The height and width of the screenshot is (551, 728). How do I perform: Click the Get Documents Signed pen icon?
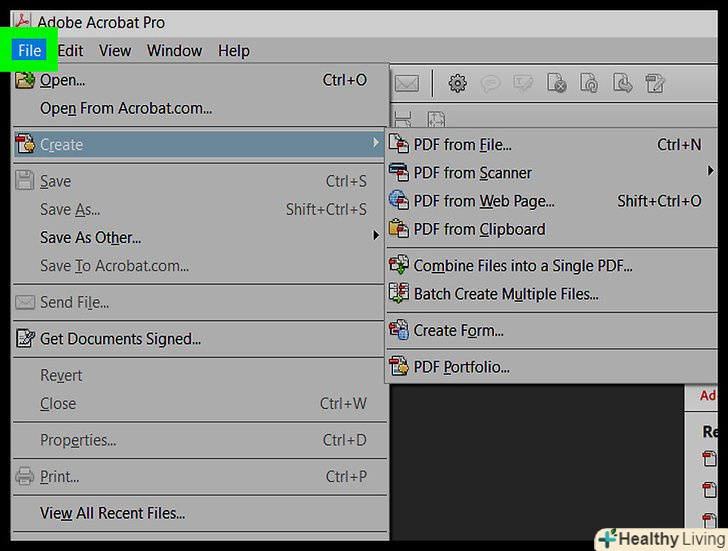(x=25, y=338)
